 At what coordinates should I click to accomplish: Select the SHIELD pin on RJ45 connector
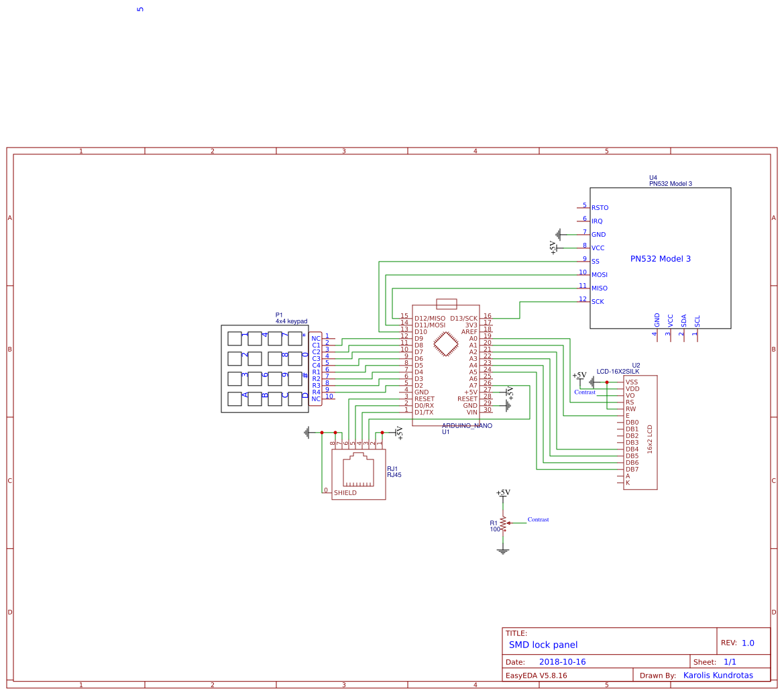(345, 492)
